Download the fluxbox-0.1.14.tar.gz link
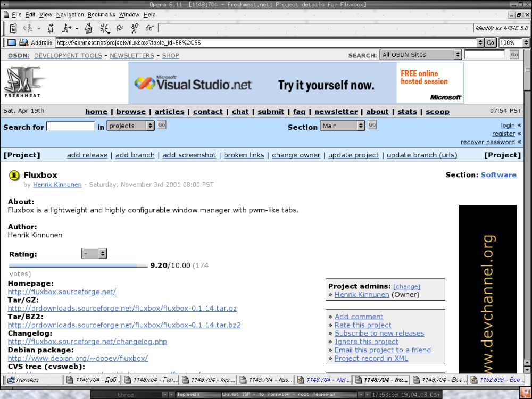The width and height of the screenshot is (532, 399). pos(122,309)
